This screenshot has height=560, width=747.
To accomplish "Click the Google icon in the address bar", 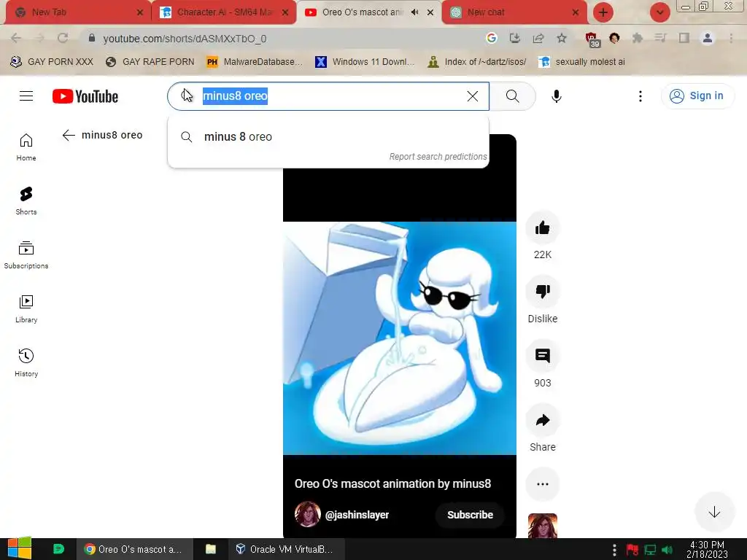I will 491,38.
